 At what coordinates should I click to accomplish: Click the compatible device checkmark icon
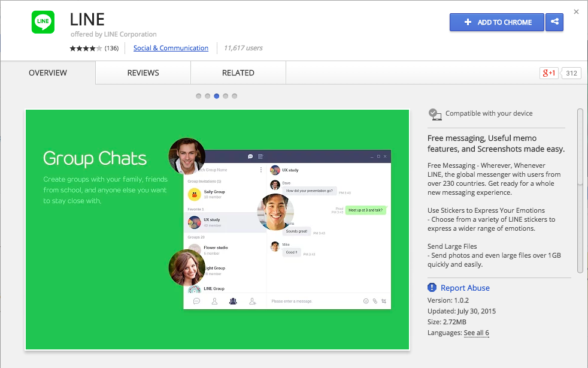click(435, 114)
